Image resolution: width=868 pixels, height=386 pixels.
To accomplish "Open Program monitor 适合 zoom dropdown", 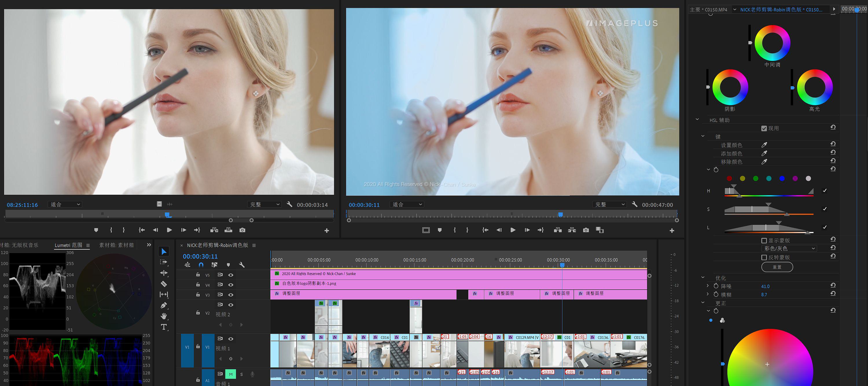I will 407,204.
